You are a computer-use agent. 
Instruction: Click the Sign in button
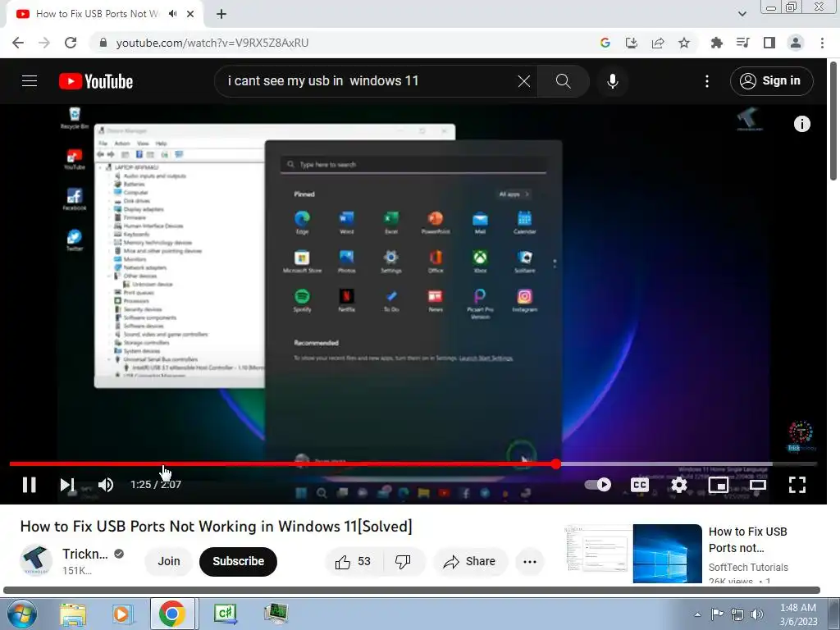tap(771, 81)
